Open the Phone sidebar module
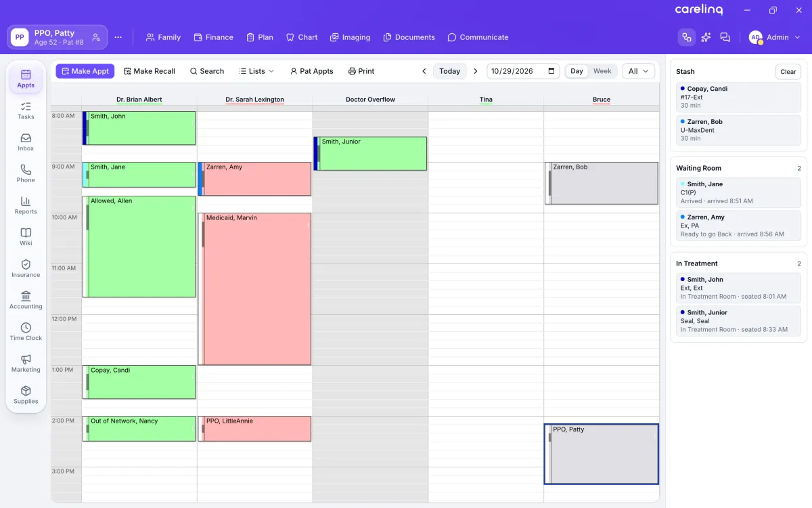The width and height of the screenshot is (812, 508). click(x=26, y=174)
